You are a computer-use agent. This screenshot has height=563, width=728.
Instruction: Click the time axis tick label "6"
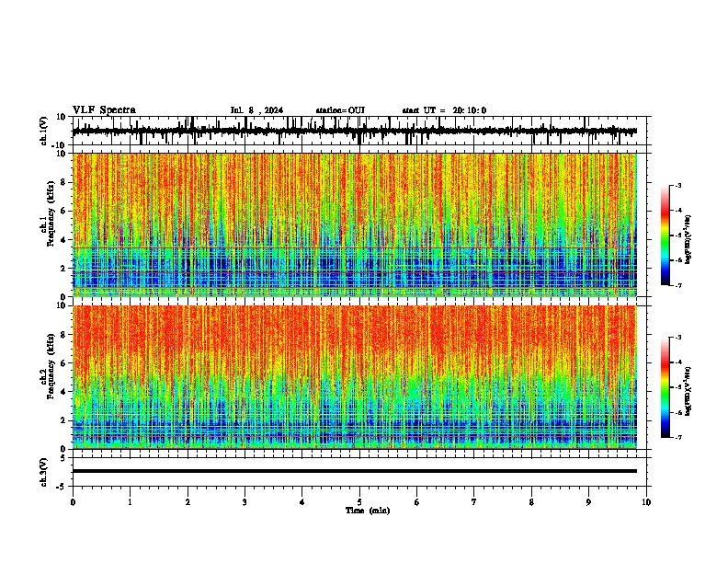[417, 502]
